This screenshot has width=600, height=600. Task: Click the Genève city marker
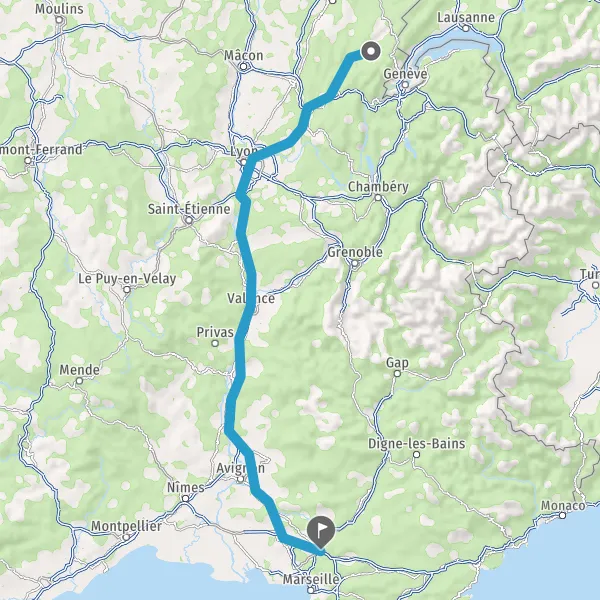[405, 85]
